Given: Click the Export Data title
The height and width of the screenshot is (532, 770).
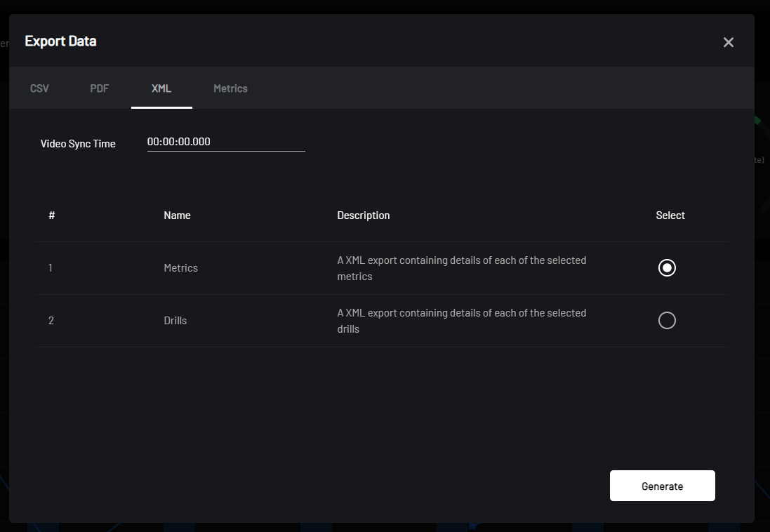Looking at the screenshot, I should point(60,41).
